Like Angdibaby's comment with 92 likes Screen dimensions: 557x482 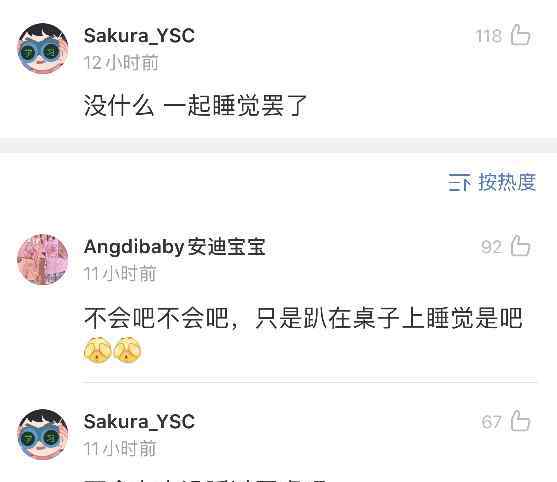[520, 246]
